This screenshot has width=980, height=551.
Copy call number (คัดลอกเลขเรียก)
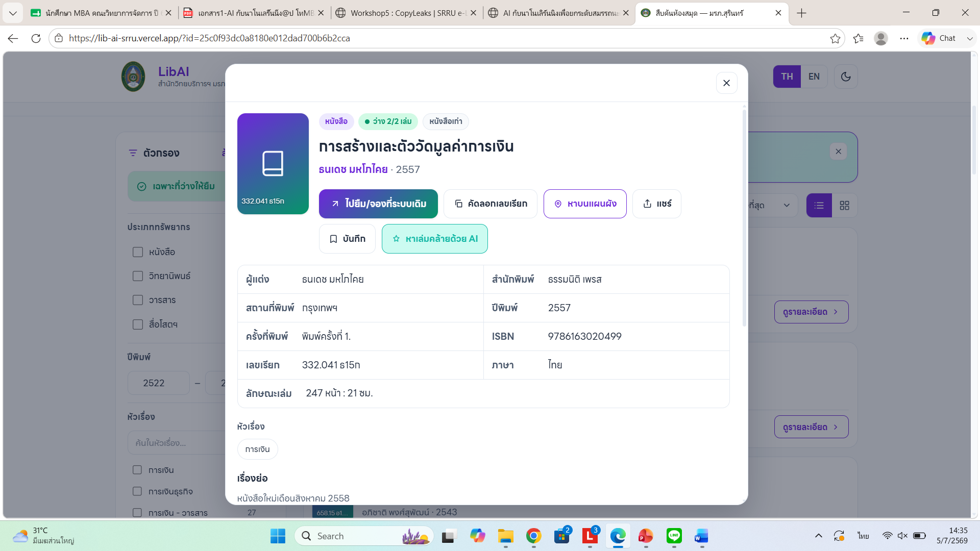pyautogui.click(x=490, y=204)
